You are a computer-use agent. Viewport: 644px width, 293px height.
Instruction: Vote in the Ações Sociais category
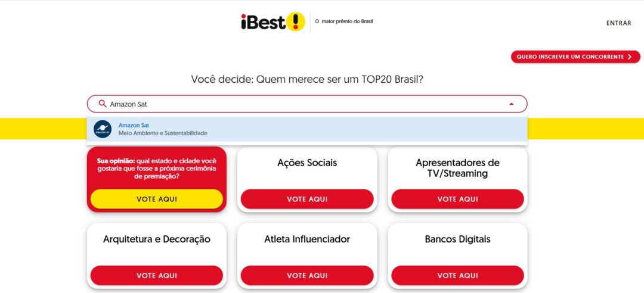click(307, 199)
